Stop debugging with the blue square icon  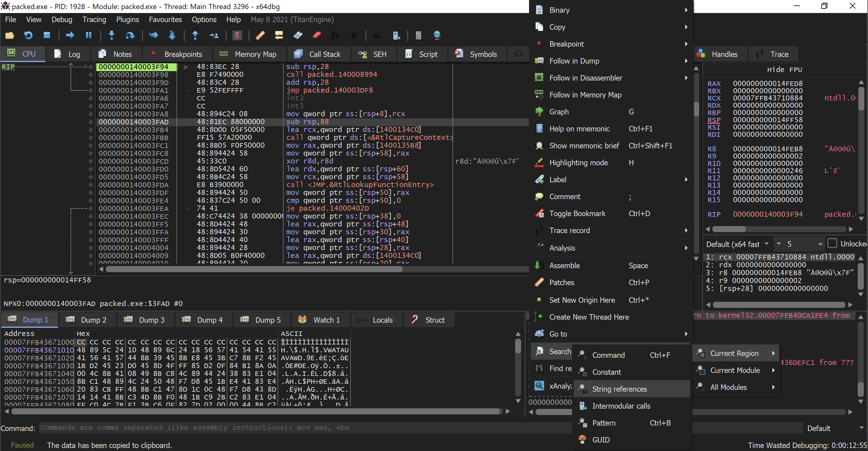click(47, 35)
